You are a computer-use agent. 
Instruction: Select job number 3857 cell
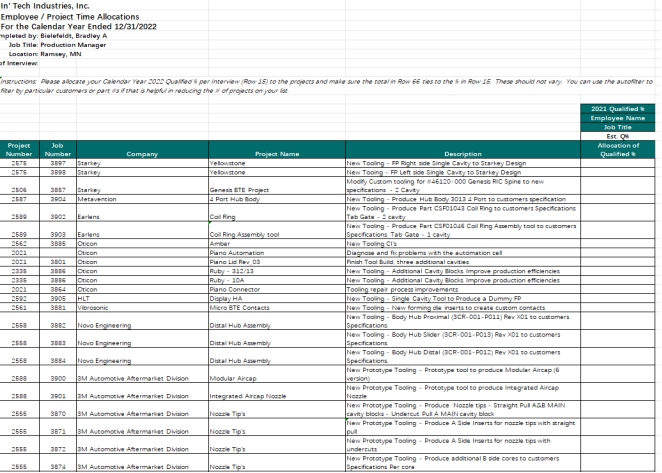[x=58, y=186]
